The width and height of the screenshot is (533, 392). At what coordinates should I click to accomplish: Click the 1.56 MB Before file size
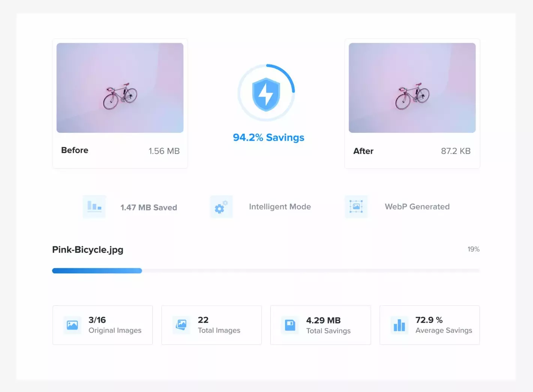pyautogui.click(x=164, y=151)
